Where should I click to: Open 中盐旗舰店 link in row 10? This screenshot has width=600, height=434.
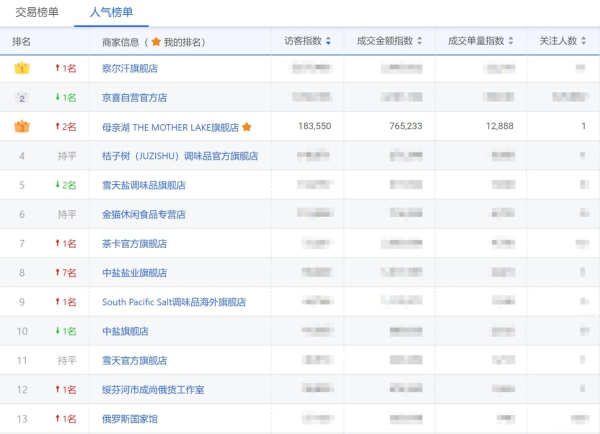point(125,331)
